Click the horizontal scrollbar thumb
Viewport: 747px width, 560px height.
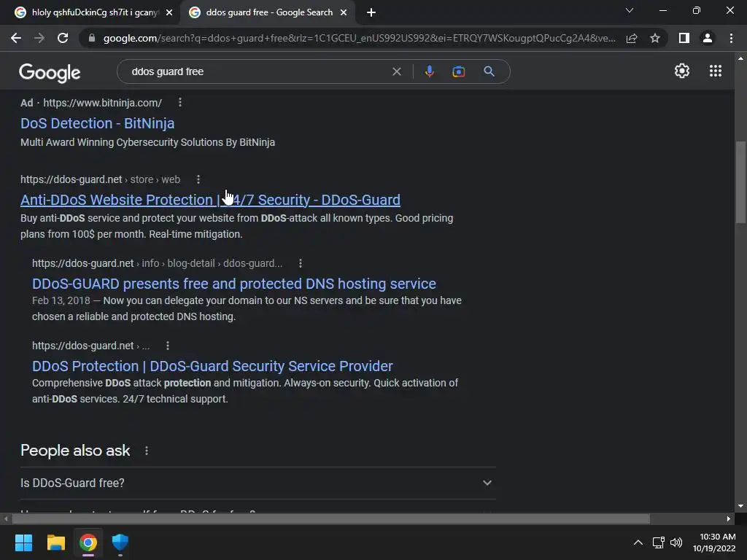pos(331,518)
